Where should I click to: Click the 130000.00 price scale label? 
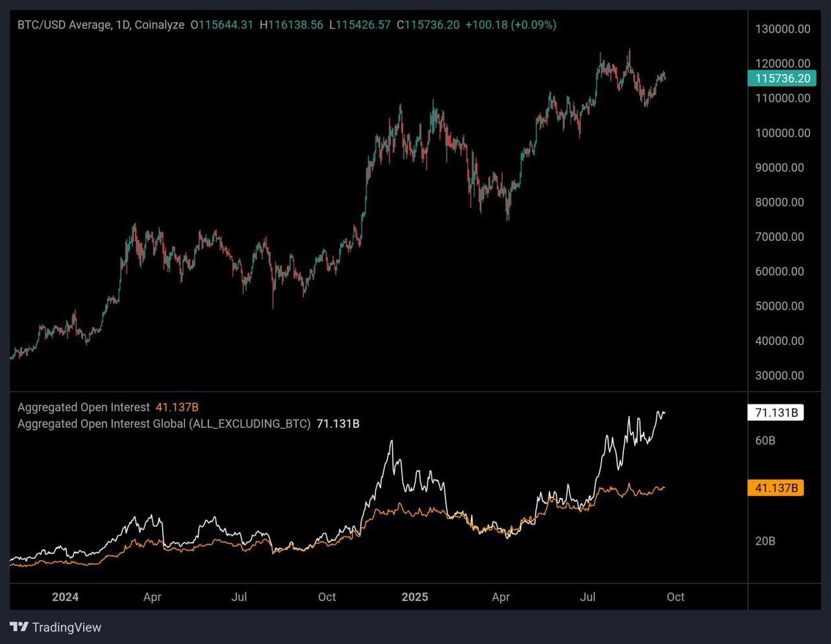(x=784, y=29)
